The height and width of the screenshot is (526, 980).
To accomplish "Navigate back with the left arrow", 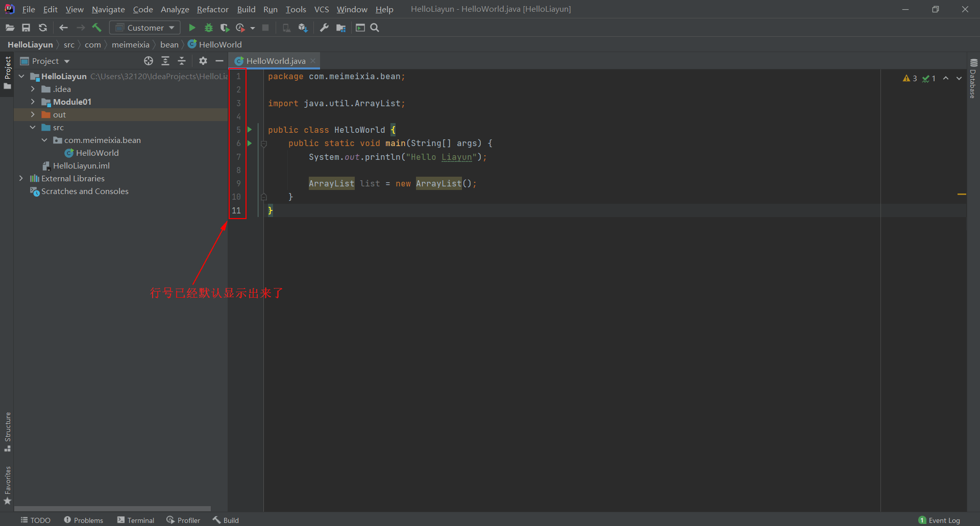I will (x=63, y=28).
